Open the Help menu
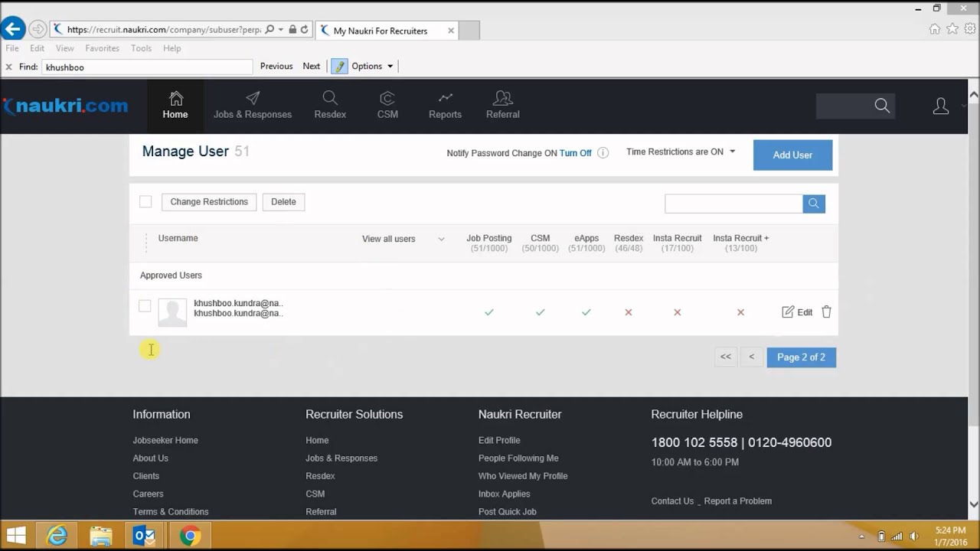The height and width of the screenshot is (551, 980). point(171,48)
